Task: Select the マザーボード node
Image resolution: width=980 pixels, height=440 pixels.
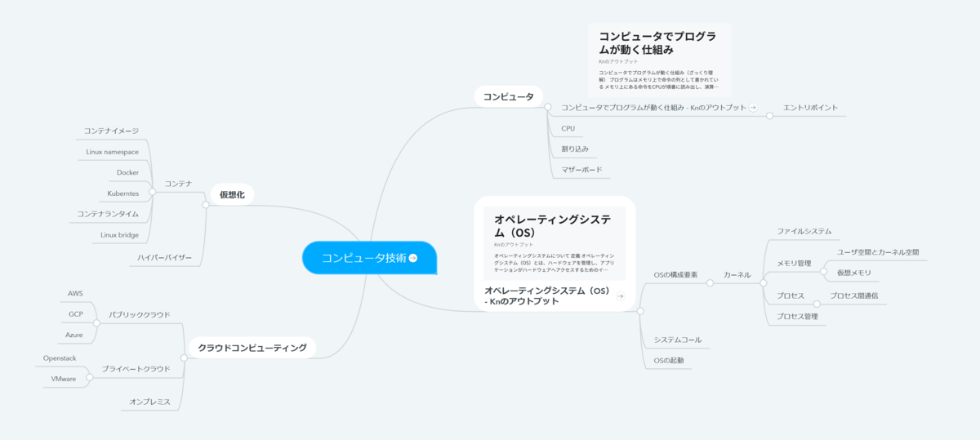Action: [x=582, y=170]
